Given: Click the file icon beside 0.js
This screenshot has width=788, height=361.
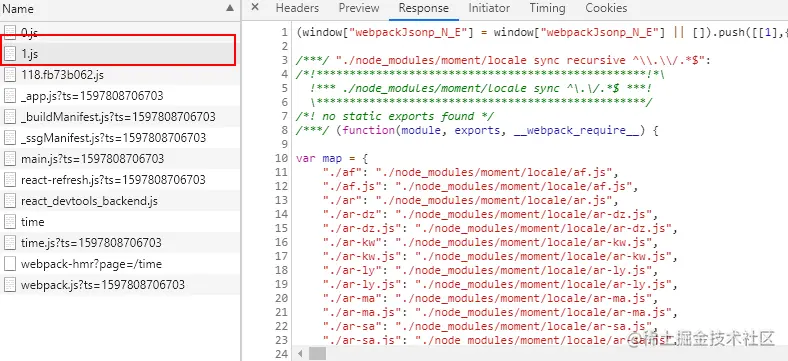Looking at the screenshot, I should (x=10, y=33).
